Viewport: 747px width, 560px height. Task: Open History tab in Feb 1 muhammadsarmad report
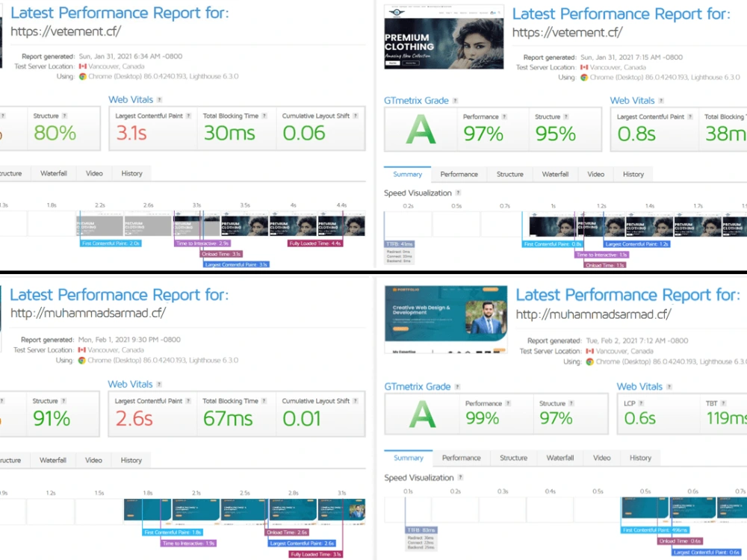(x=131, y=460)
